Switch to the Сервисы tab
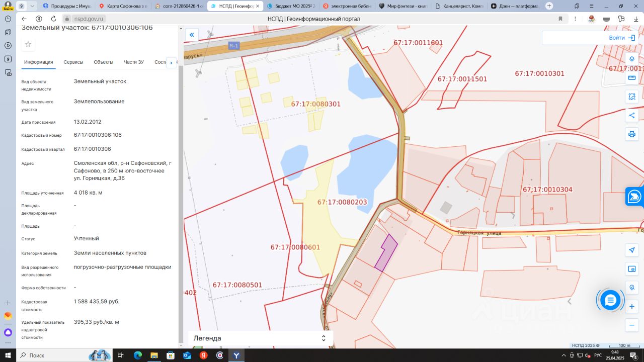Image resolution: width=644 pixels, height=362 pixels. 73,62
